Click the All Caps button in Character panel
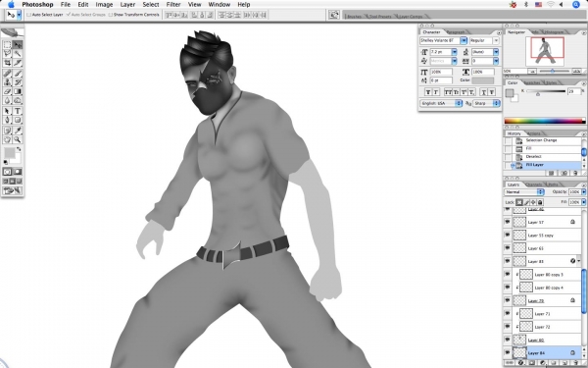Screen dimensions: 588x368 pyautogui.click(x=448, y=92)
